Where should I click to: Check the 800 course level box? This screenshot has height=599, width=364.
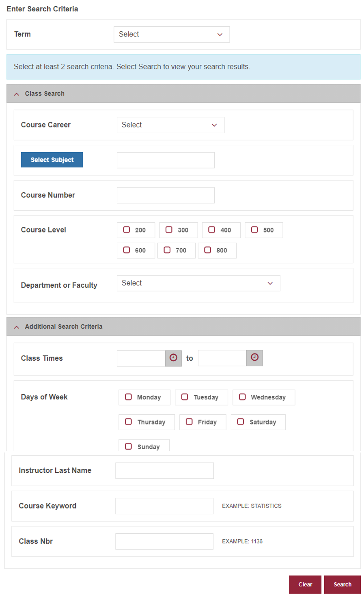tap(208, 250)
